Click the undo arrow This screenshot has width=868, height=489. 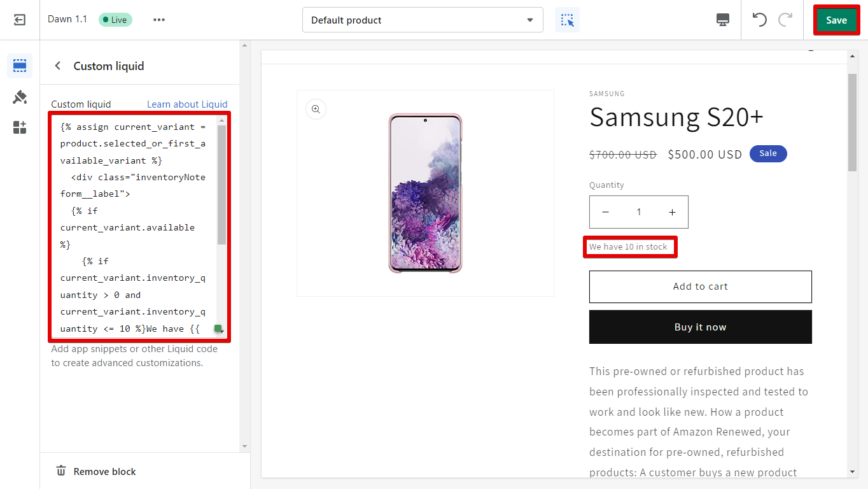(760, 20)
